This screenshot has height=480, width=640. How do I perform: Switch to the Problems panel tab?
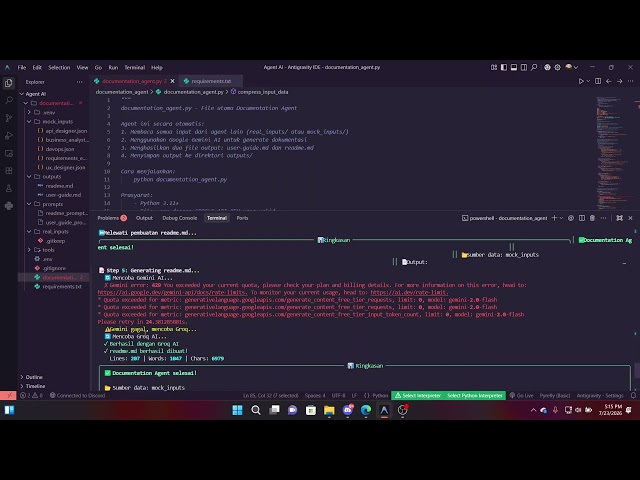[x=112, y=218]
